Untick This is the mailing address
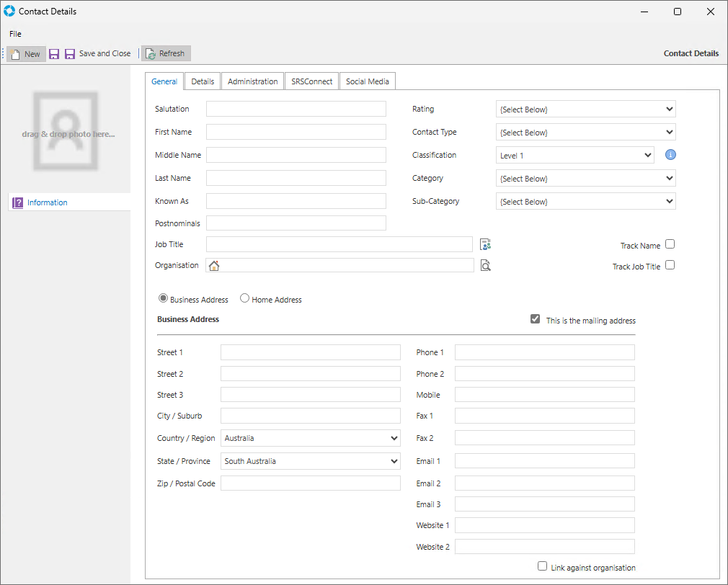The height and width of the screenshot is (585, 728). [x=535, y=319]
